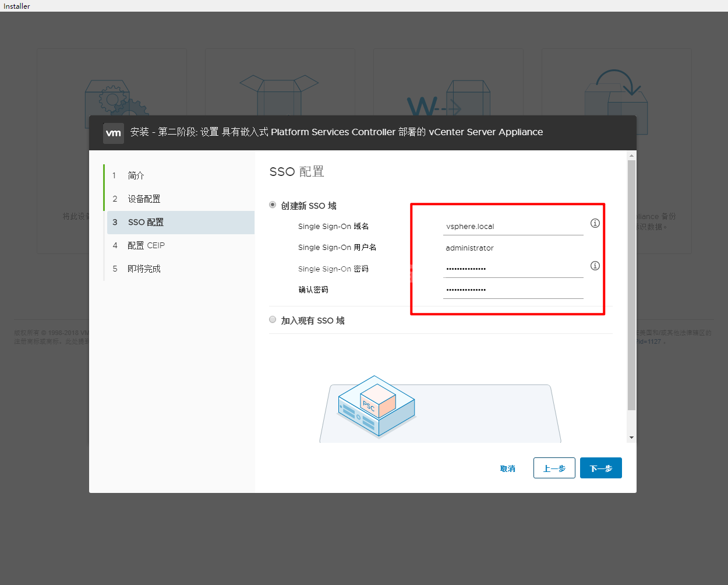The height and width of the screenshot is (585, 728).
Task: Click the 上一步 button
Action: point(554,468)
